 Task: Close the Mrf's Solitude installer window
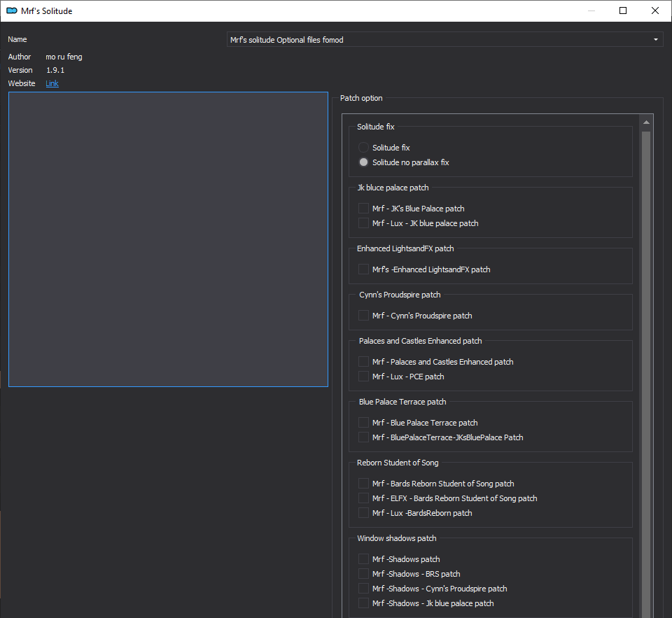coord(655,10)
